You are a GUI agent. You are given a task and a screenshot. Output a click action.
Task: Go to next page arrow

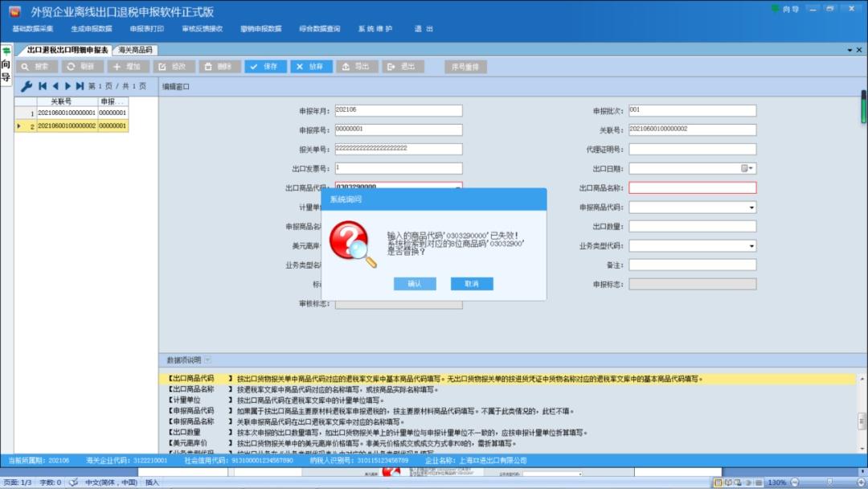pos(68,86)
